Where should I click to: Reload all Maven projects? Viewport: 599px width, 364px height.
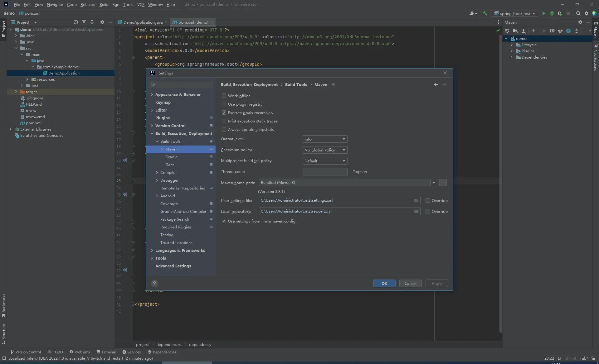(507, 31)
